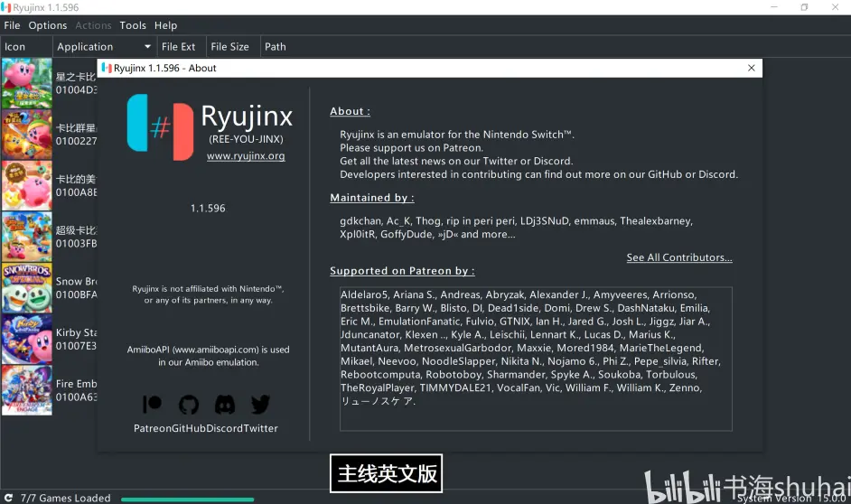The width and height of the screenshot is (851, 504).
Task: Click the About: heading
Action: (x=350, y=111)
